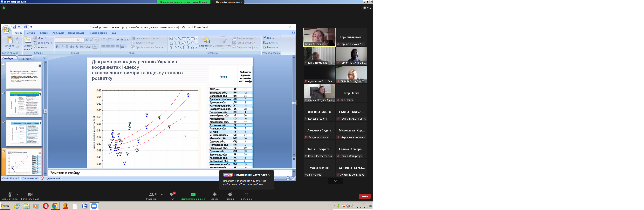The height and width of the screenshot is (210, 644).
Task: Select Оксана Зазуляк video tile
Action: [x=319, y=93]
